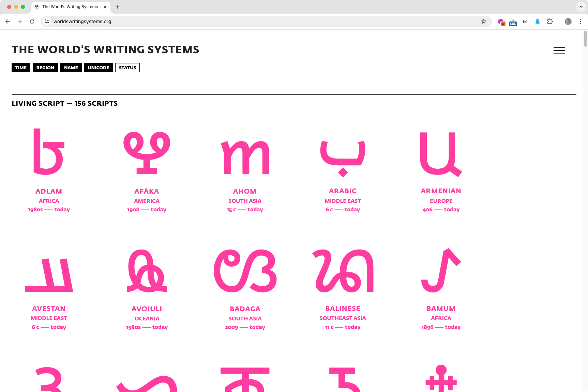Reload the page

click(x=32, y=21)
